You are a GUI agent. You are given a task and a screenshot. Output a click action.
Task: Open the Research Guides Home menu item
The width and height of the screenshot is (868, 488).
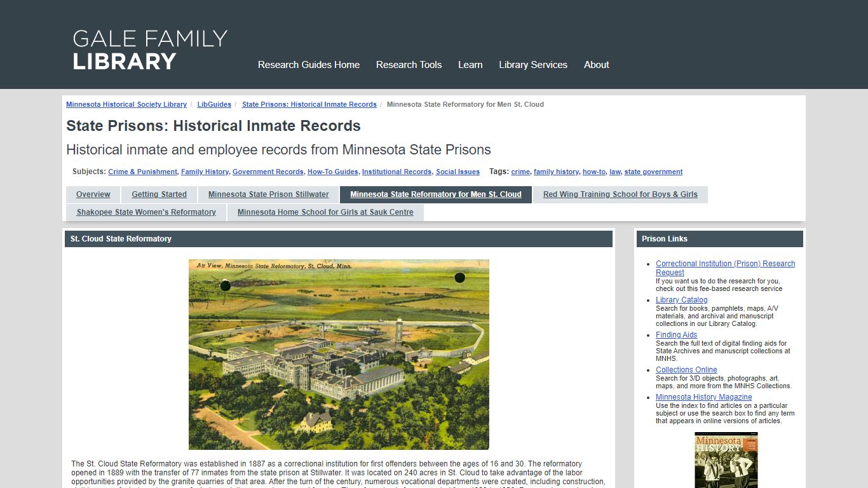pos(308,64)
